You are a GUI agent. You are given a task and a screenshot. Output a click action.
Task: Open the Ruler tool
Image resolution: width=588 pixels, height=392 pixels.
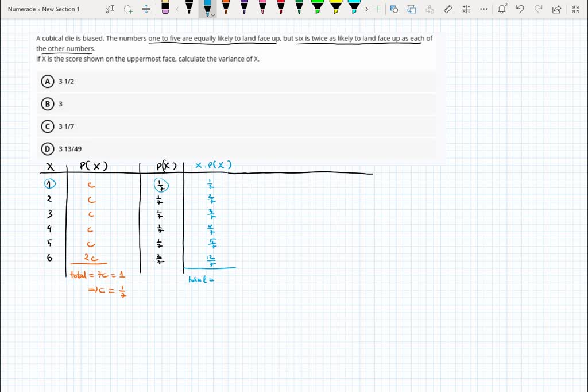click(x=448, y=9)
